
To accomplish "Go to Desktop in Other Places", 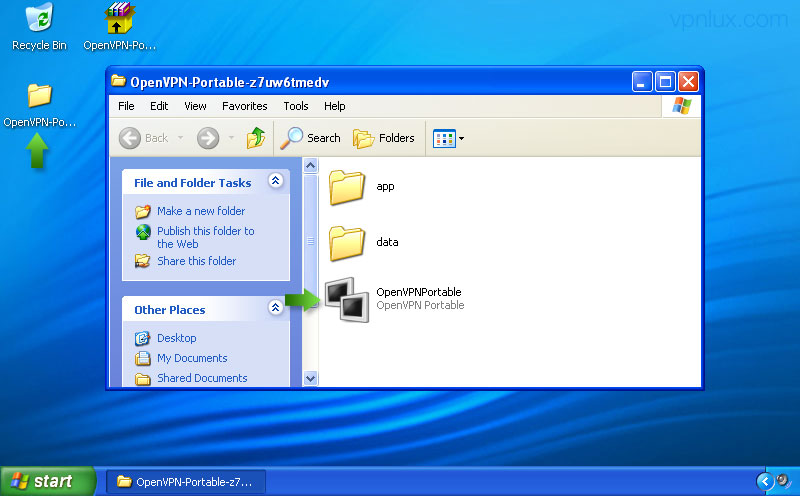I will 177,338.
